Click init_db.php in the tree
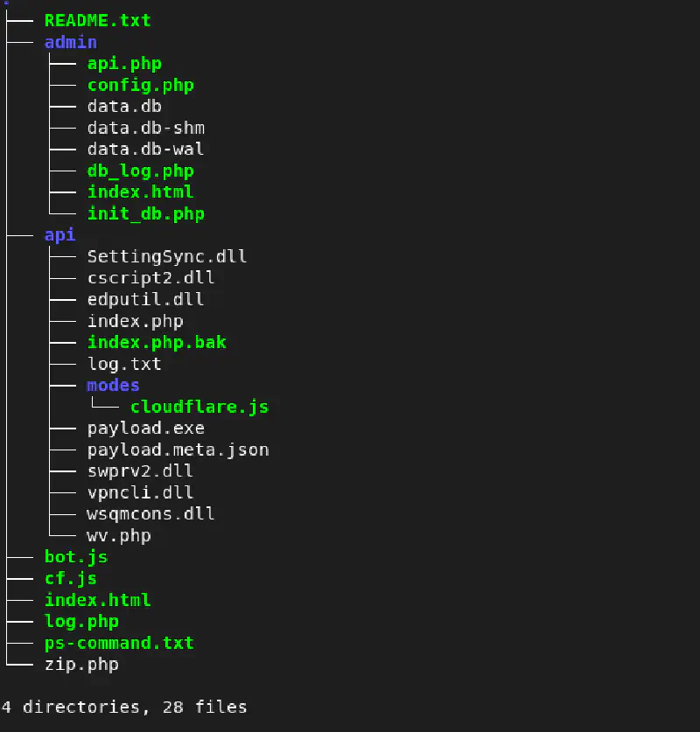The height and width of the screenshot is (732, 700). [146, 213]
